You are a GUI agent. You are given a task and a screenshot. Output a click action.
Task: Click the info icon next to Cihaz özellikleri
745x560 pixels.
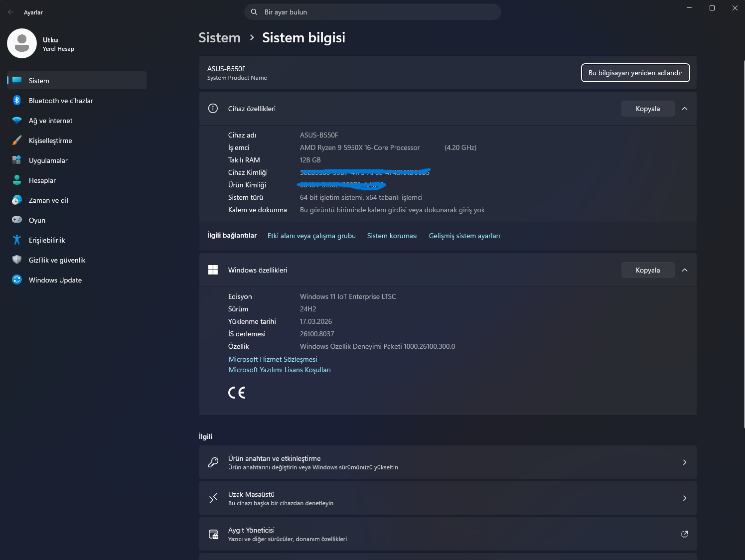[x=213, y=108]
